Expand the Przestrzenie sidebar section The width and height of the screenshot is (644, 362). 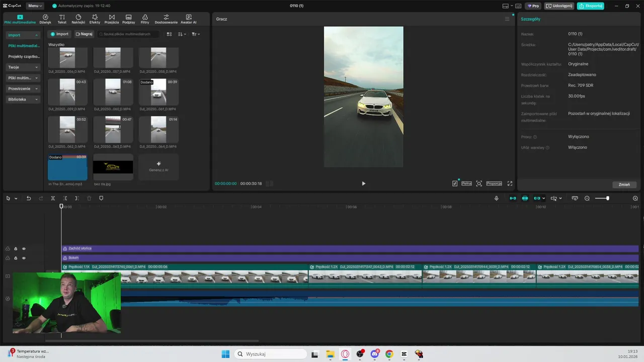coord(23,88)
